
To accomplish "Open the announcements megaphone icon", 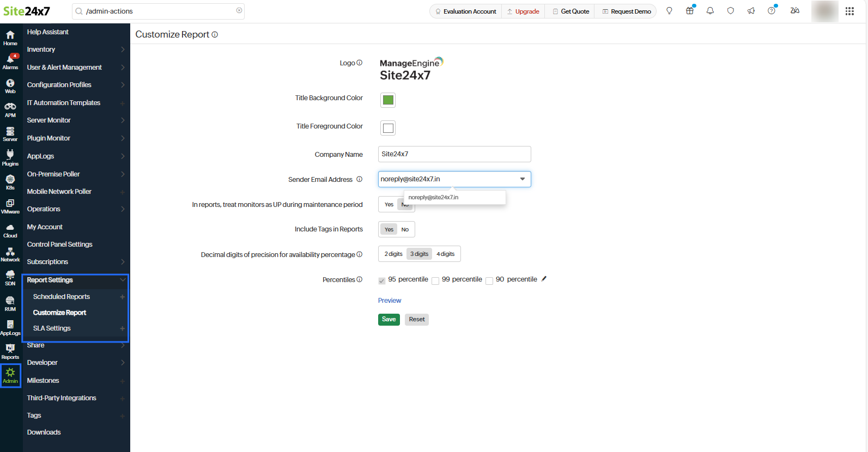I will pyautogui.click(x=751, y=11).
